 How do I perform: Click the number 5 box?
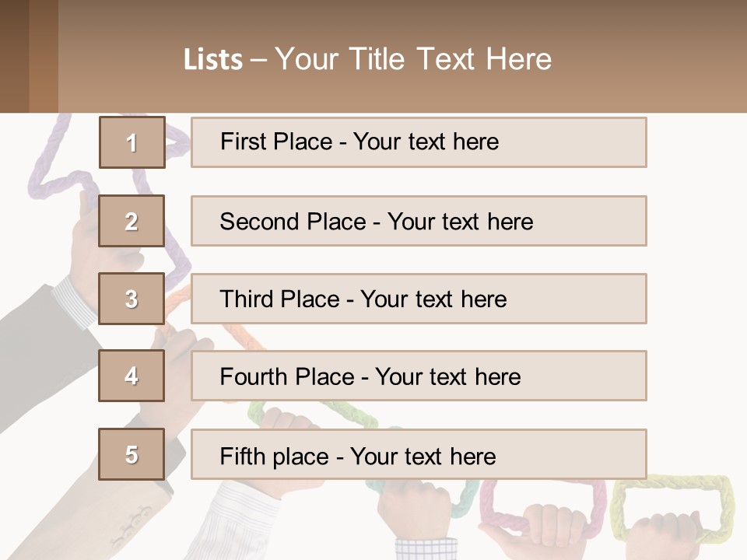tap(132, 454)
